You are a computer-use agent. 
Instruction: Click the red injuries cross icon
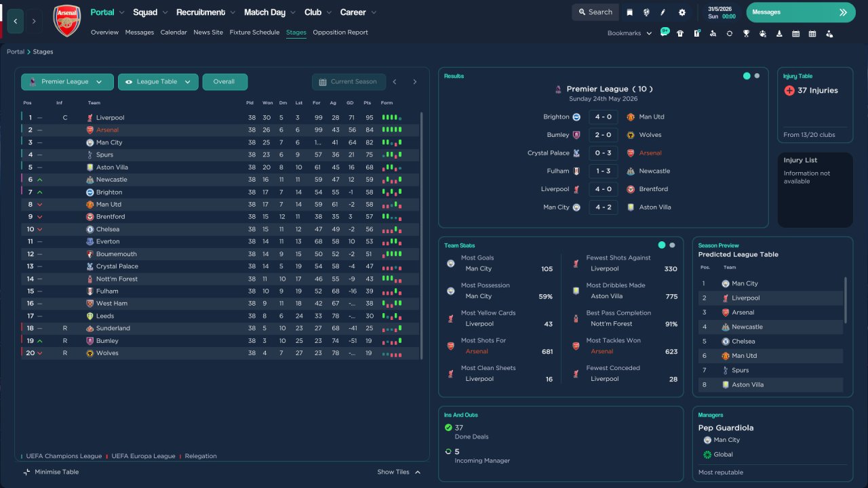789,90
